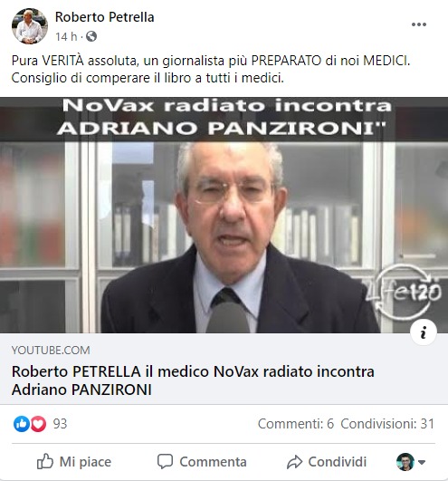Click the post text about VERITÀ assoluta
Viewport: 448px width, 481px height.
[211, 69]
